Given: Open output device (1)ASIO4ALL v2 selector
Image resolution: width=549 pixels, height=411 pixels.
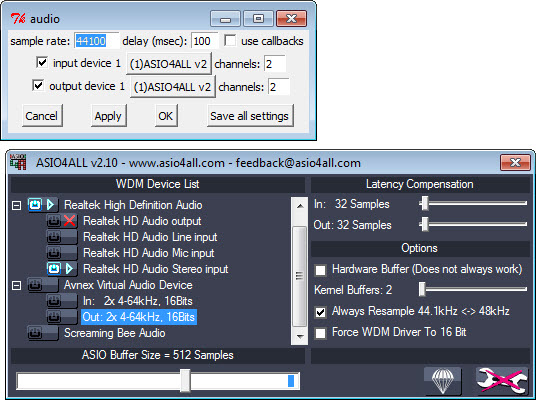Looking at the screenshot, I should coord(173,87).
